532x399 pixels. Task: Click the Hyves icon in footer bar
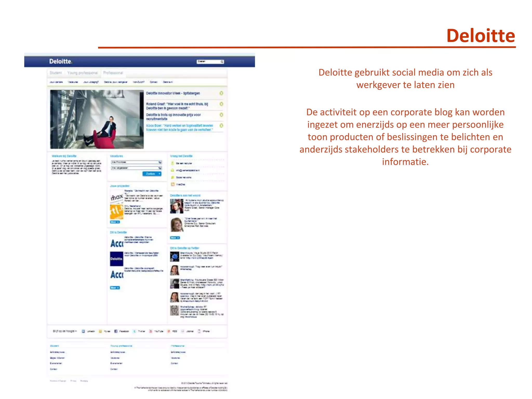coord(101,331)
